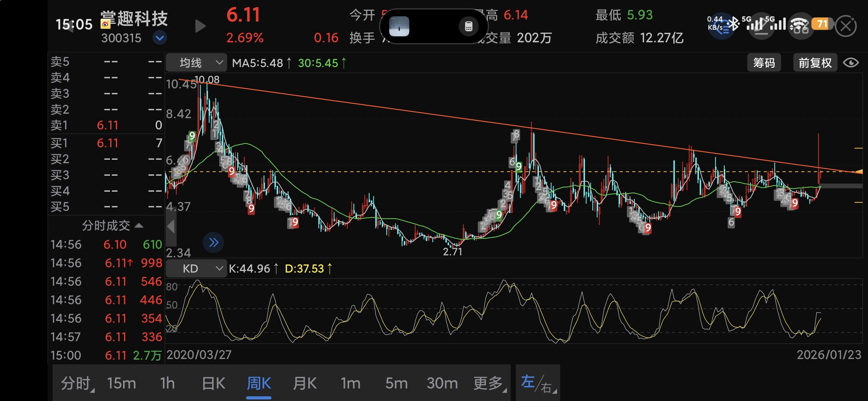Switch the 左/右 layout toggle

tap(538, 383)
